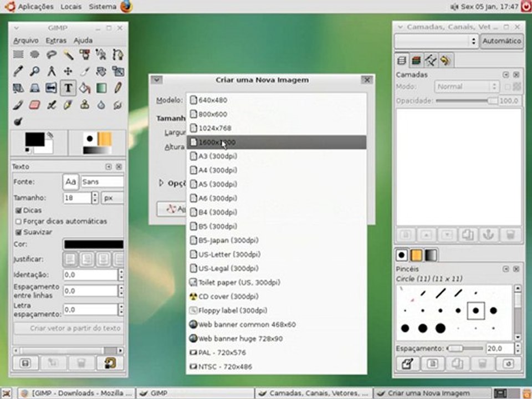
Task: Open the Camadas panel menu button
Action: [506, 75]
